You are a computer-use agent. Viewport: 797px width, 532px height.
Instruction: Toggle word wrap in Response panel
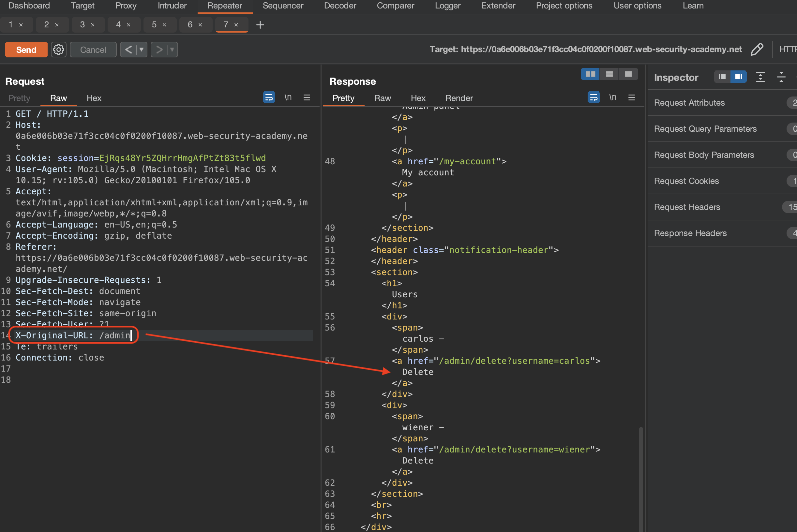pyautogui.click(x=593, y=98)
